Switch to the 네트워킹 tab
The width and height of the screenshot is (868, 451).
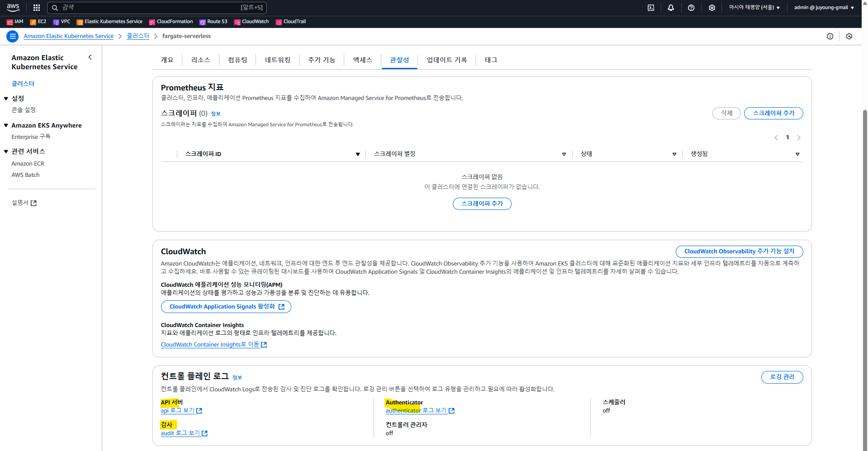tap(278, 60)
